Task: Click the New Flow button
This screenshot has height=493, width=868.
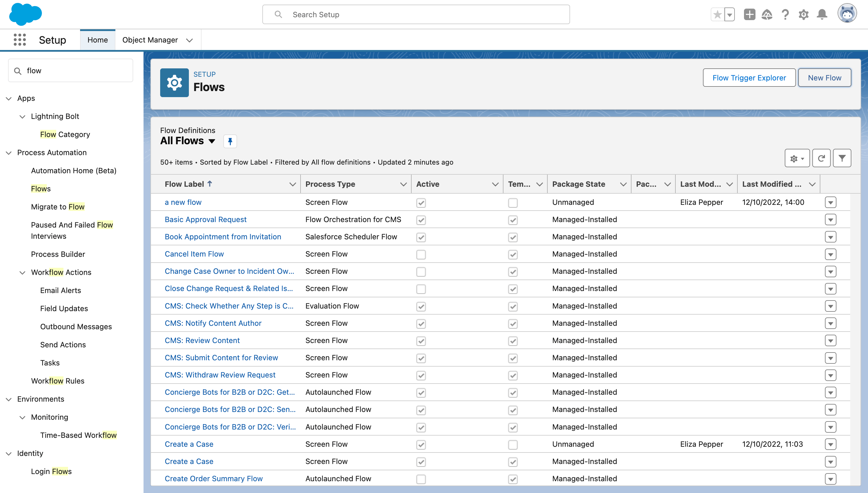Action: click(x=824, y=78)
